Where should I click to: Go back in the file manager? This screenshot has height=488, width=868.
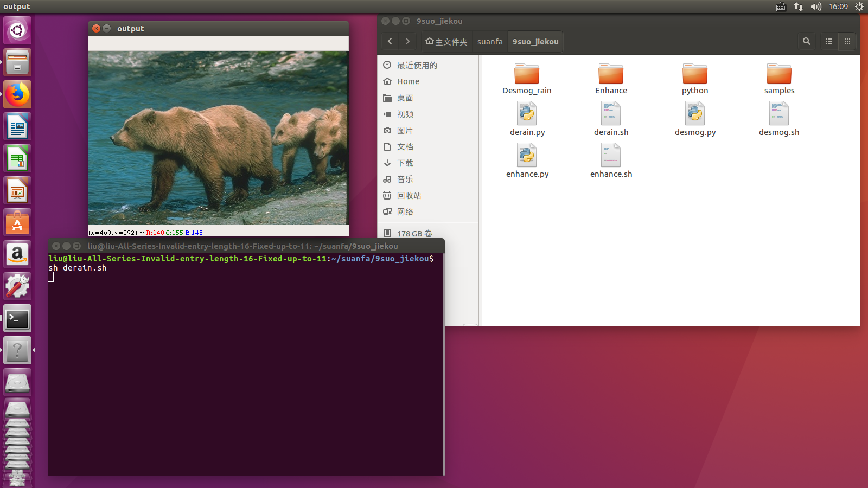point(390,41)
